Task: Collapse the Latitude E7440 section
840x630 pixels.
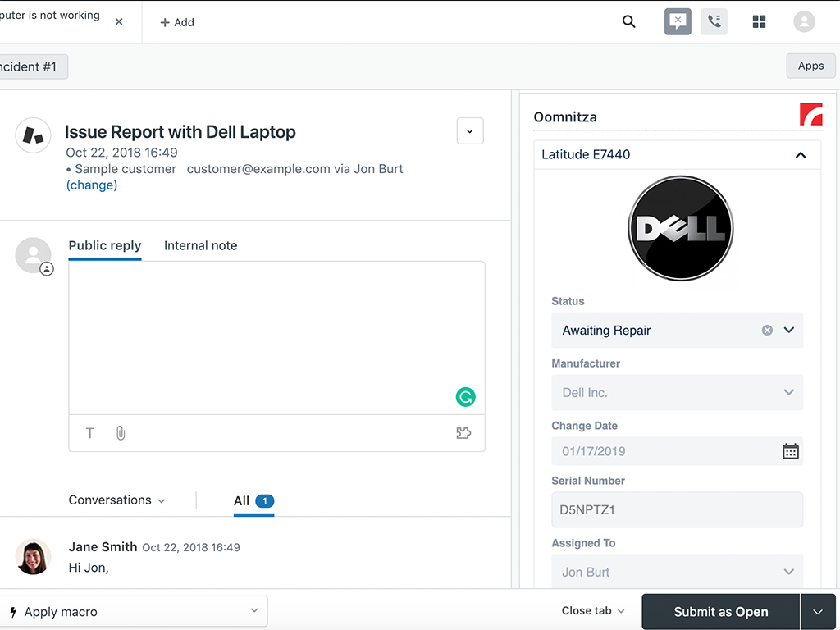Action: coord(801,155)
